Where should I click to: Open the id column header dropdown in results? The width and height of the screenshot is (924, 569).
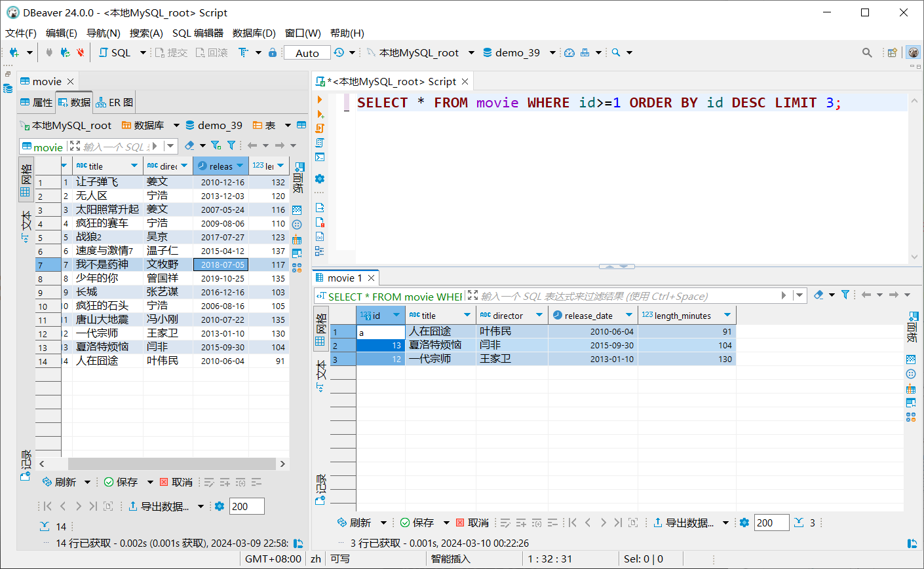[x=396, y=315]
